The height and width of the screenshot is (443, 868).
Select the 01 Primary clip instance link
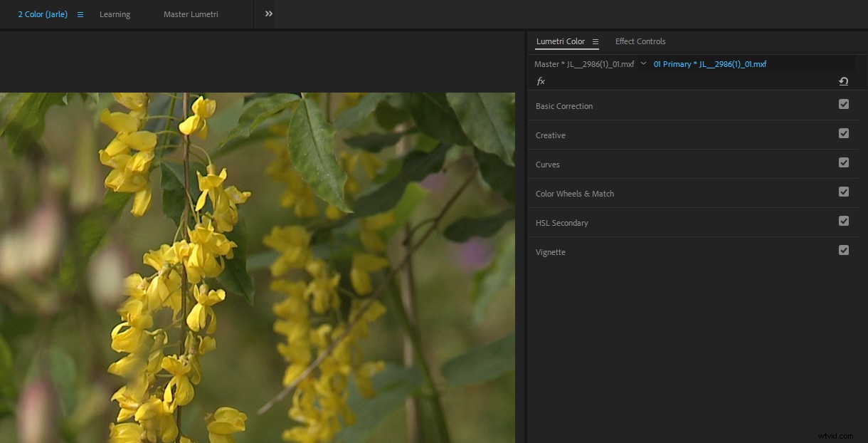pos(709,63)
